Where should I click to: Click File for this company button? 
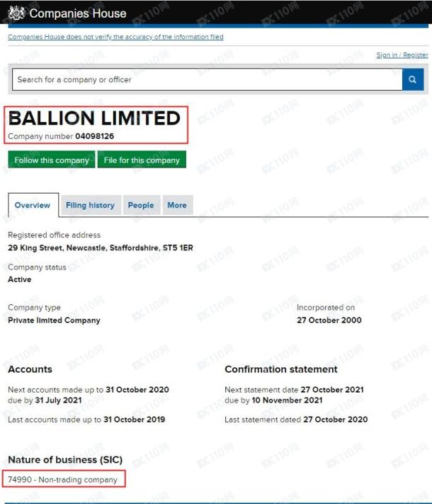click(142, 159)
